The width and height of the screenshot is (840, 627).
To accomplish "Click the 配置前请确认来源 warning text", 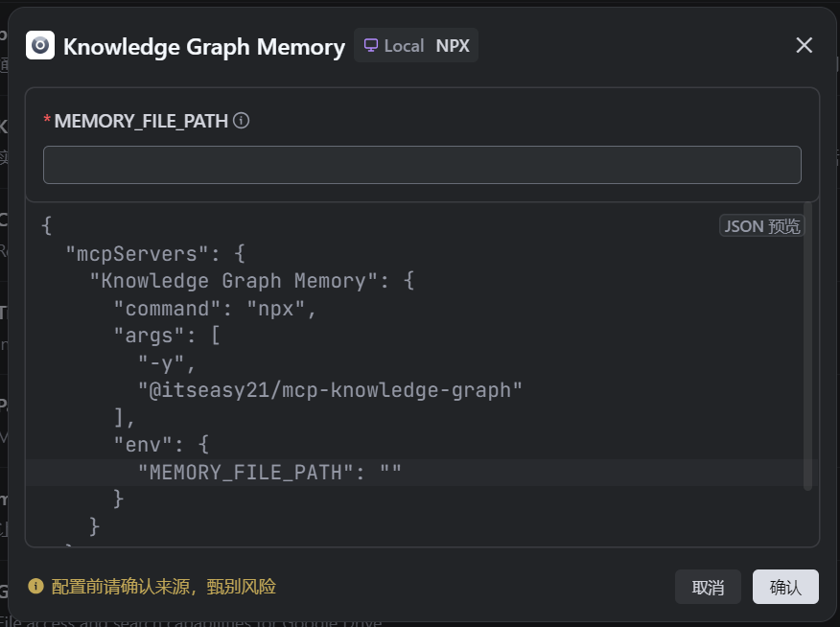I will pyautogui.click(x=163, y=587).
